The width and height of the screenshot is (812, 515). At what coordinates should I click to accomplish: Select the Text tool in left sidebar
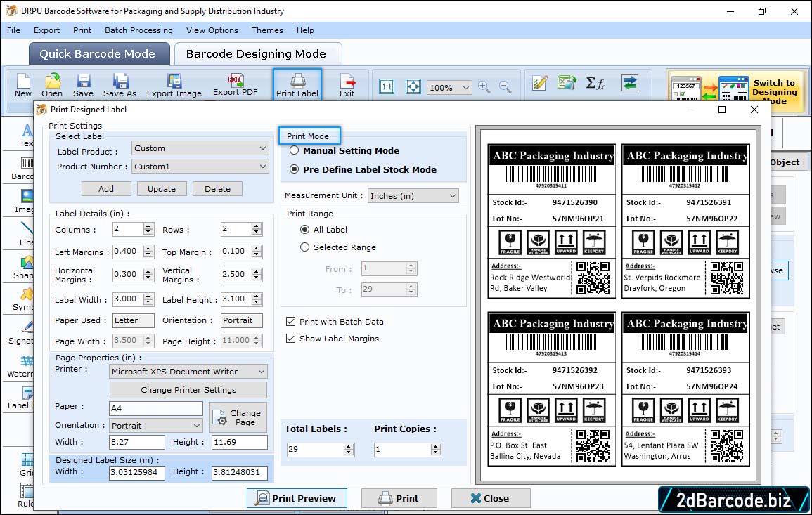click(x=26, y=136)
